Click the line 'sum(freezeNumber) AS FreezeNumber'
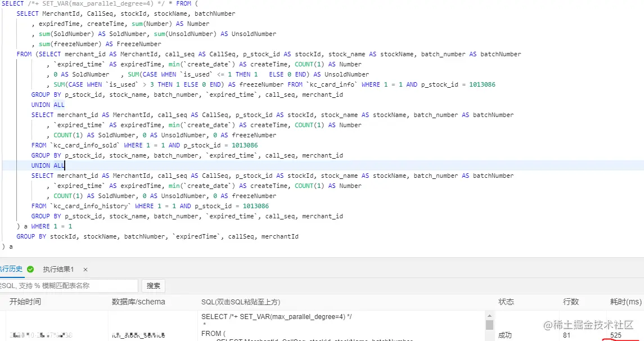 coord(96,44)
